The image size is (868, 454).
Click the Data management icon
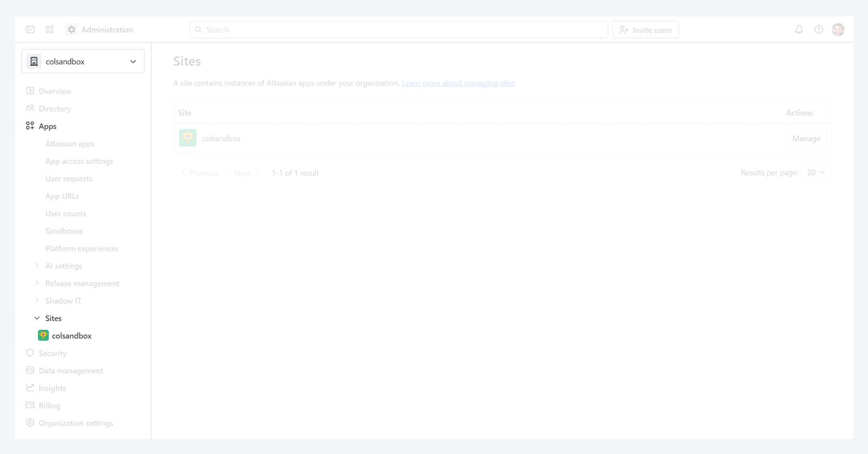tap(30, 370)
